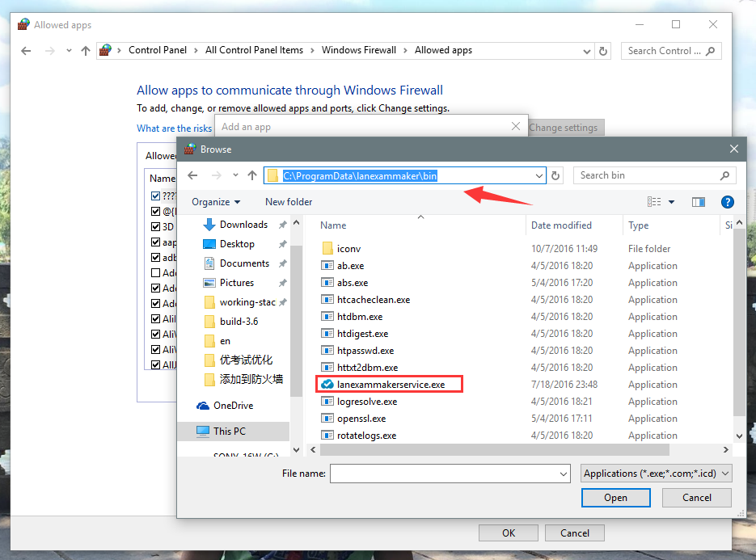This screenshot has height=560, width=756.
Task: Click OK in the Allowed apps window
Action: (509, 533)
